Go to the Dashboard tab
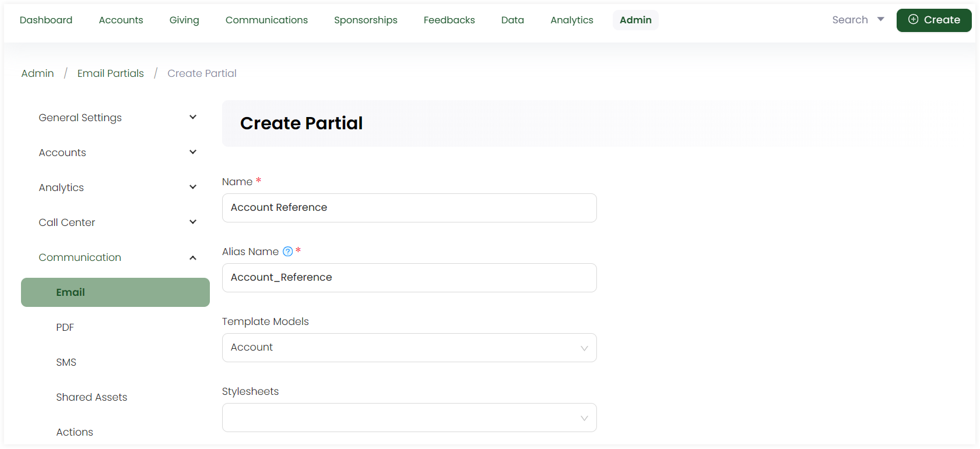The width and height of the screenshot is (980, 449). point(46,20)
